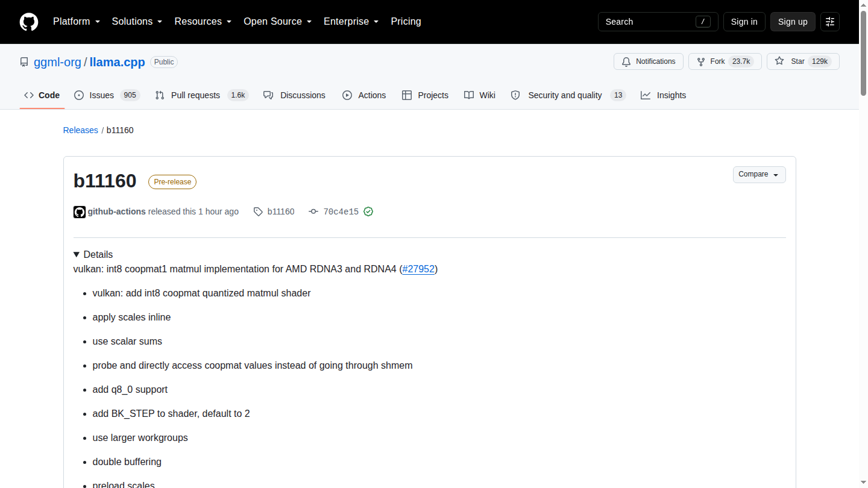Open the Security and quality tab
The image size is (868, 488).
568,95
